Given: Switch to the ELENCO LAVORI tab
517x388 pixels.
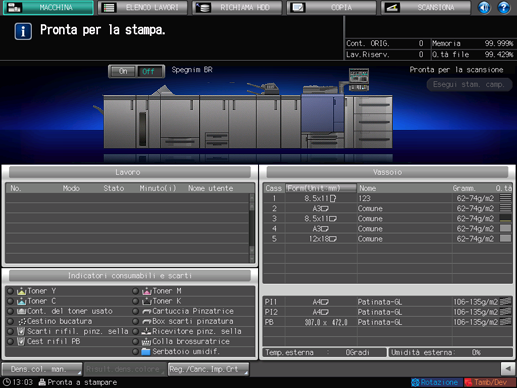Looking at the screenshot, I should [x=142, y=8].
